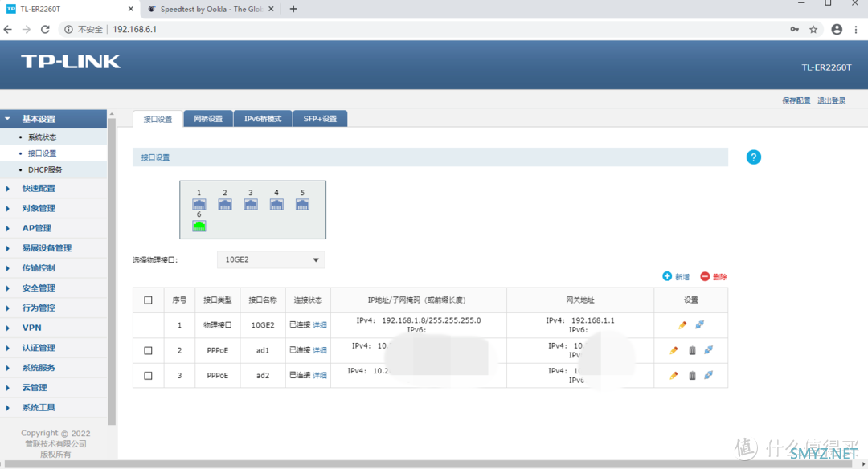
Task: Expand the 云管理 menu
Action: [x=53, y=388]
